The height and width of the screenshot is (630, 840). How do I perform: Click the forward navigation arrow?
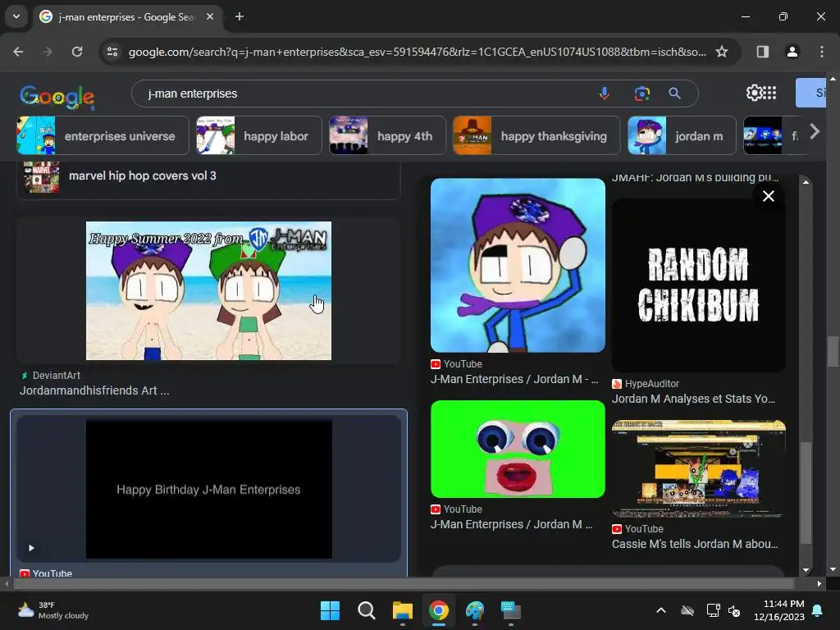pyautogui.click(x=48, y=52)
